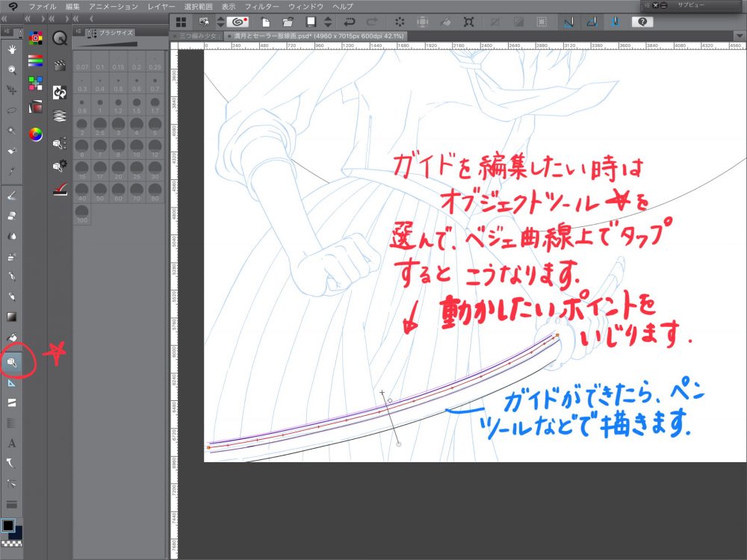The image size is (747, 560).
Task: Open the 選択範囲 menu
Action: pos(198,7)
